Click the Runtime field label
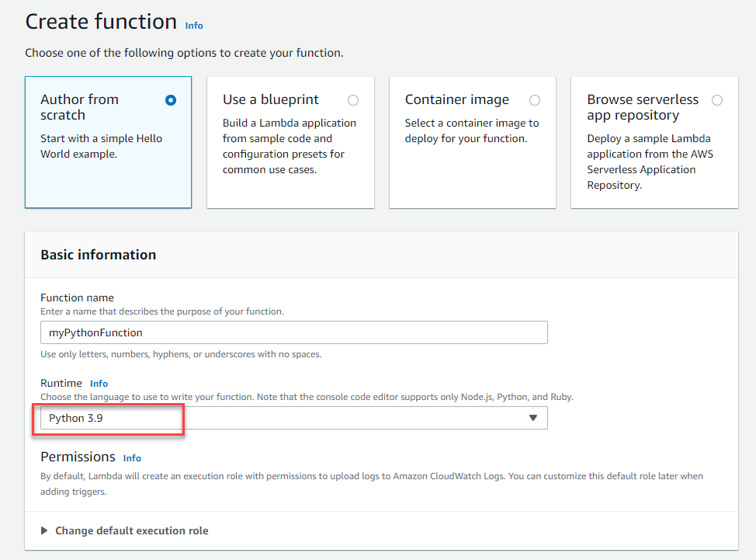This screenshot has width=756, height=560. pos(61,383)
